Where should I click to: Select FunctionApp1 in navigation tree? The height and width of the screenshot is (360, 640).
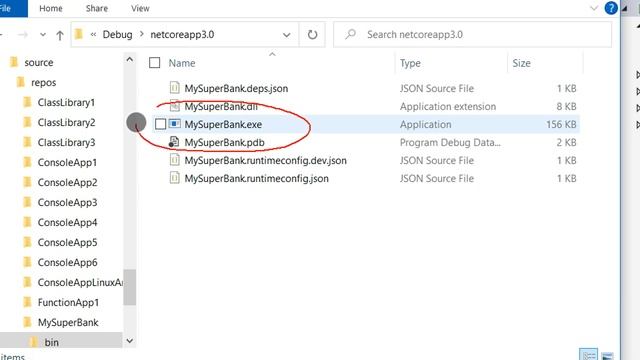[68, 302]
